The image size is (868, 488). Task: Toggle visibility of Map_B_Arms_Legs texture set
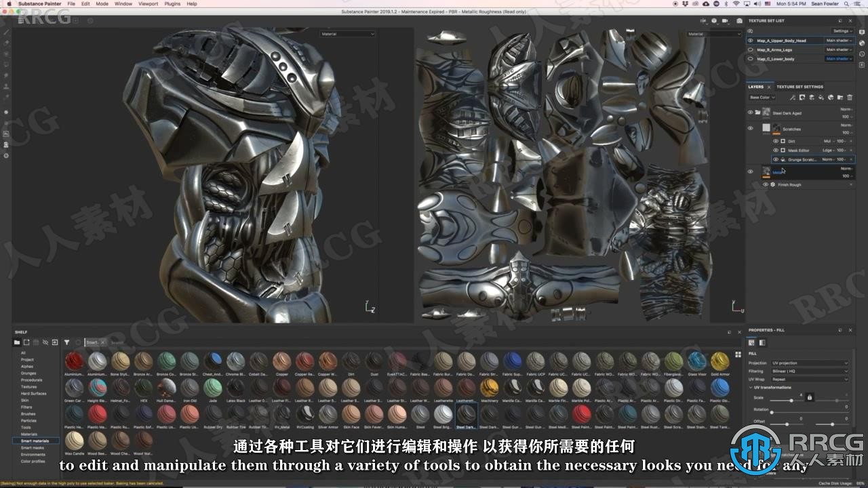(x=750, y=49)
